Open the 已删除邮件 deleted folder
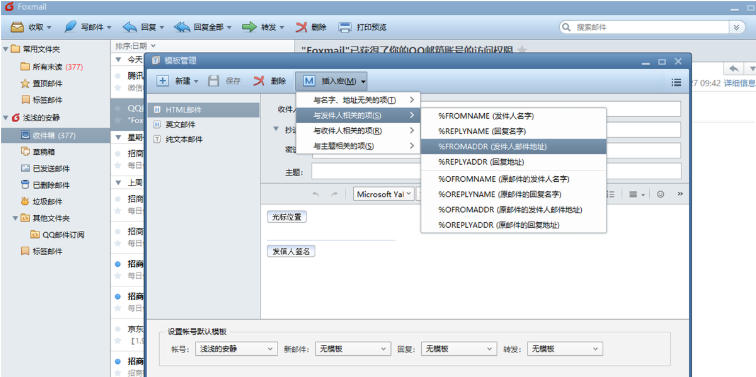Image resolution: width=756 pixels, height=377 pixels. (45, 185)
